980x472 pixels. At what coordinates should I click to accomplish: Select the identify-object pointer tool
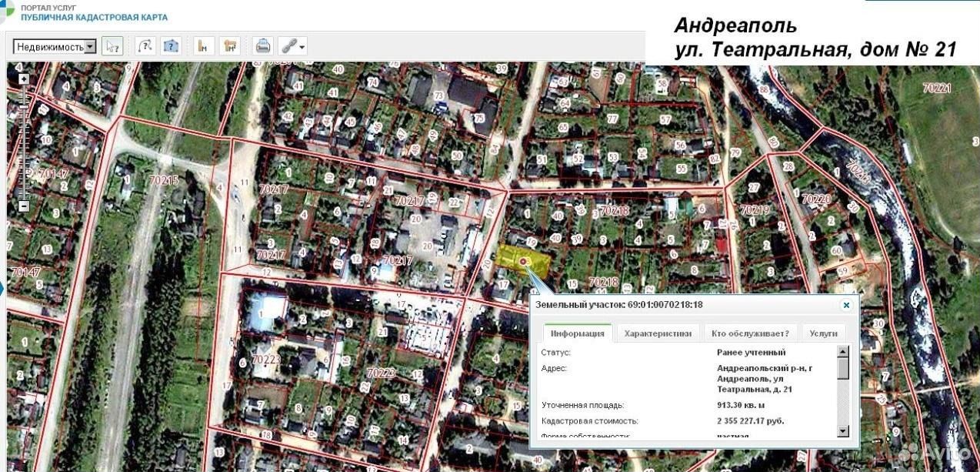point(112,46)
